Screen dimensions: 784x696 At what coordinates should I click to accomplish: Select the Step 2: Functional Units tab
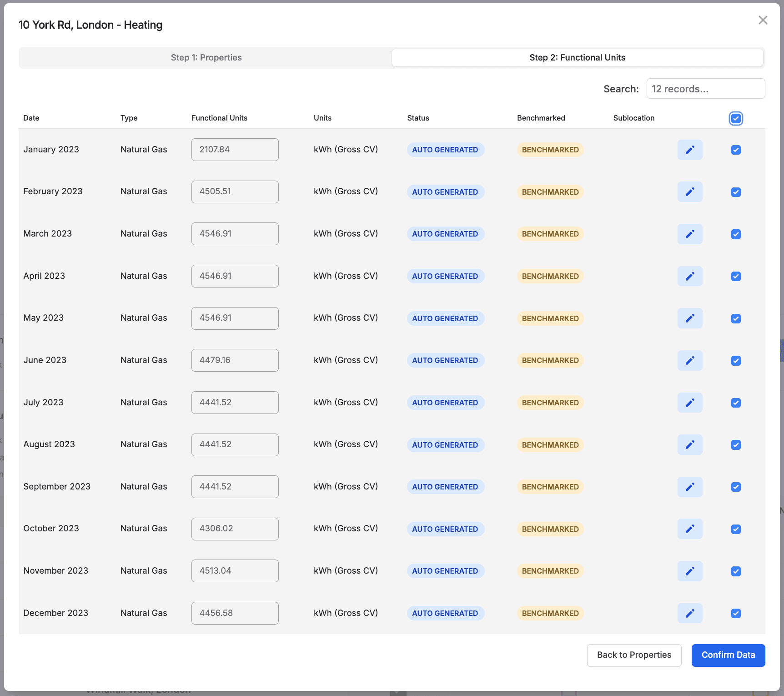pos(577,58)
